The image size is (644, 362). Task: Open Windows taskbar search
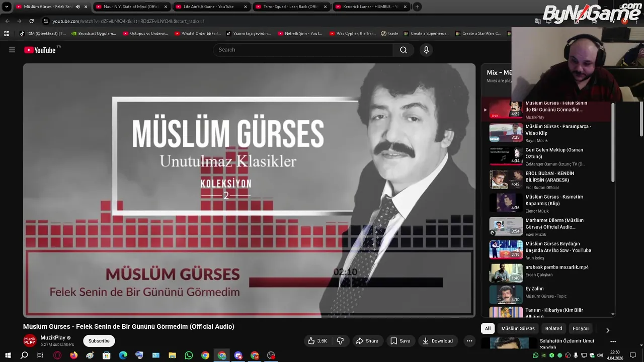[24, 355]
